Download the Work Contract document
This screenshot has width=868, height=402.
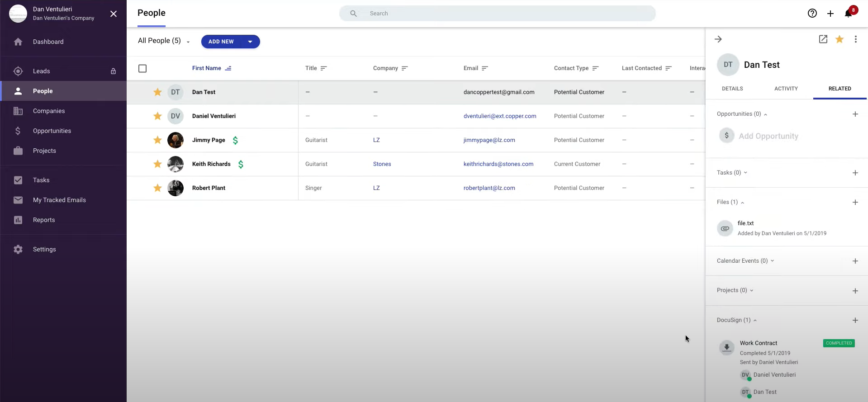pos(726,347)
